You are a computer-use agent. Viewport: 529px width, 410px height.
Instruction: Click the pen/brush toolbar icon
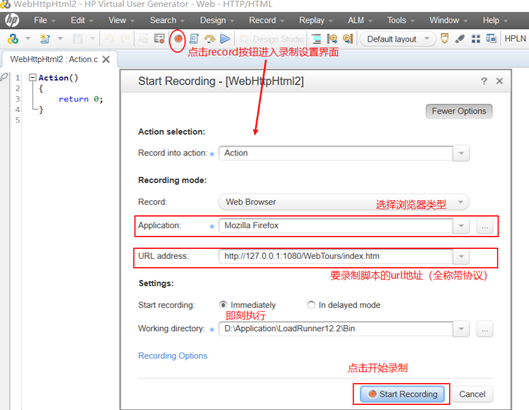[x=460, y=39]
